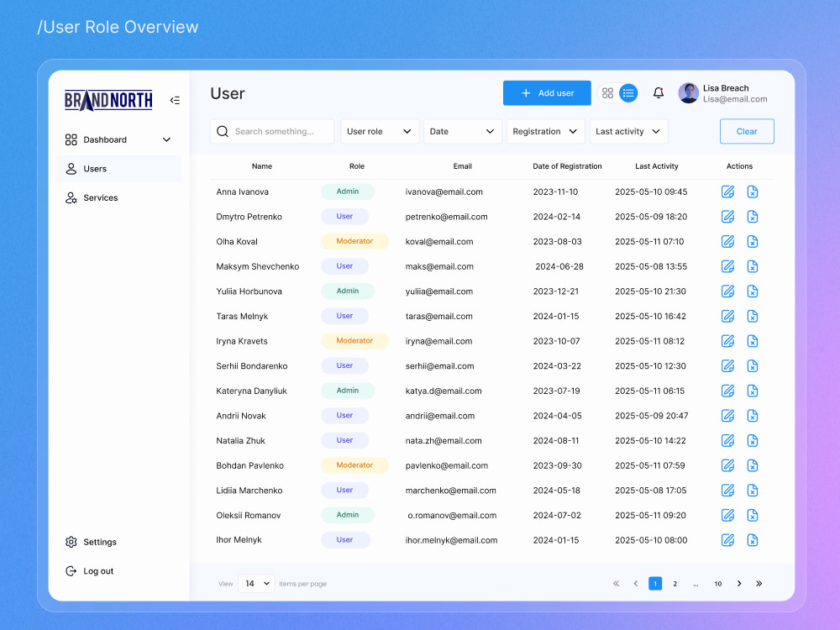Edit Yuliia Horbunova's record
The height and width of the screenshot is (630, 840).
point(727,291)
